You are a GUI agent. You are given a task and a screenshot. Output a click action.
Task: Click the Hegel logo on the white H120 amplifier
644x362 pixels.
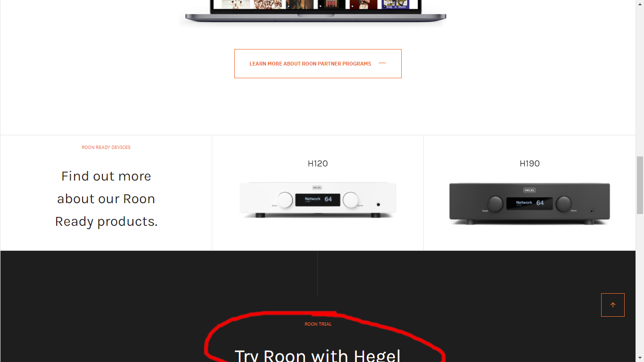click(317, 187)
